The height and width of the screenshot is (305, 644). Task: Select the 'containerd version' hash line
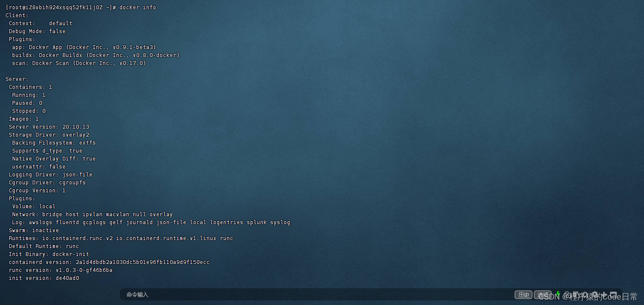pos(109,262)
